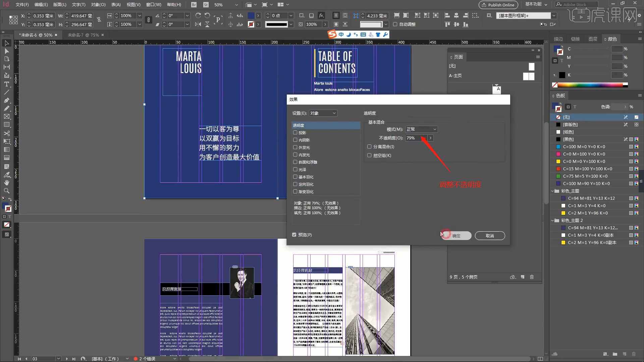Collapse the 彩色_主题 swatch group
Screen dimensions: 644x362
click(x=552, y=191)
